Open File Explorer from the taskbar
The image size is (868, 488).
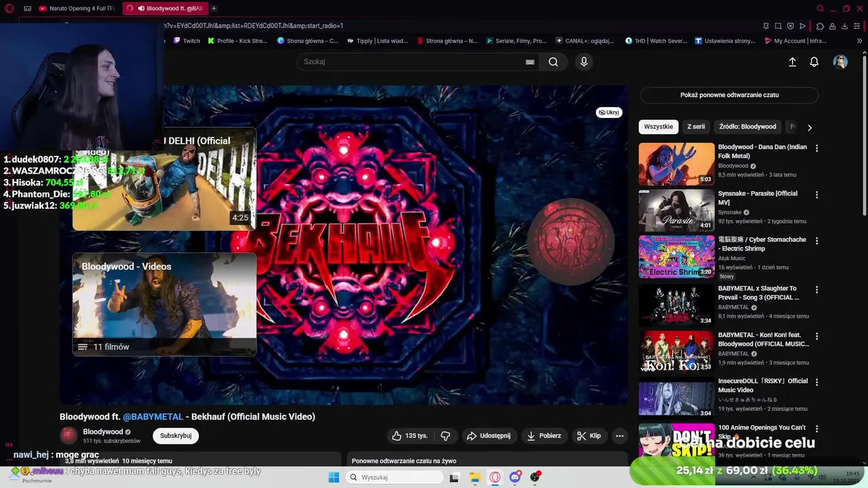coord(475,477)
